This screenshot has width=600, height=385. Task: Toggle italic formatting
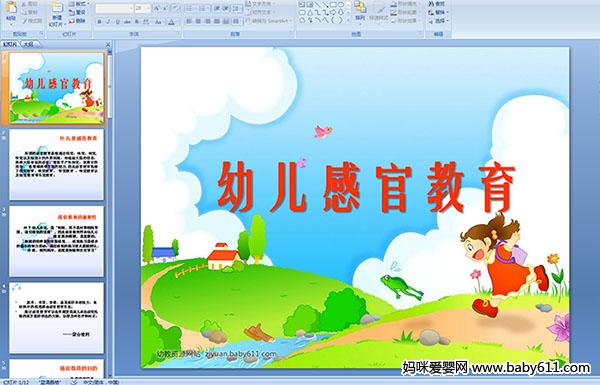pos(108,22)
